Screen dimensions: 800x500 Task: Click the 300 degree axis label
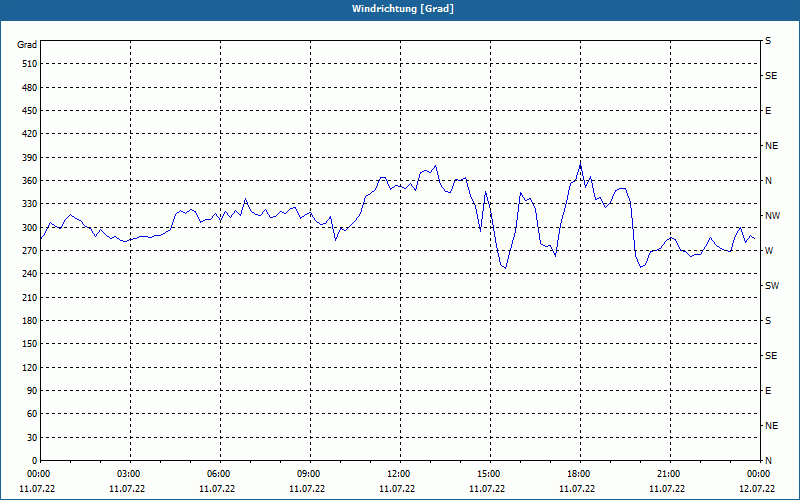coord(30,227)
